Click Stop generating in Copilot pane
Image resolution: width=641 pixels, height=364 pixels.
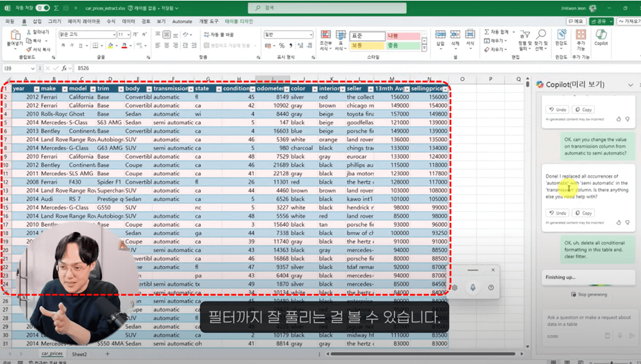point(588,294)
